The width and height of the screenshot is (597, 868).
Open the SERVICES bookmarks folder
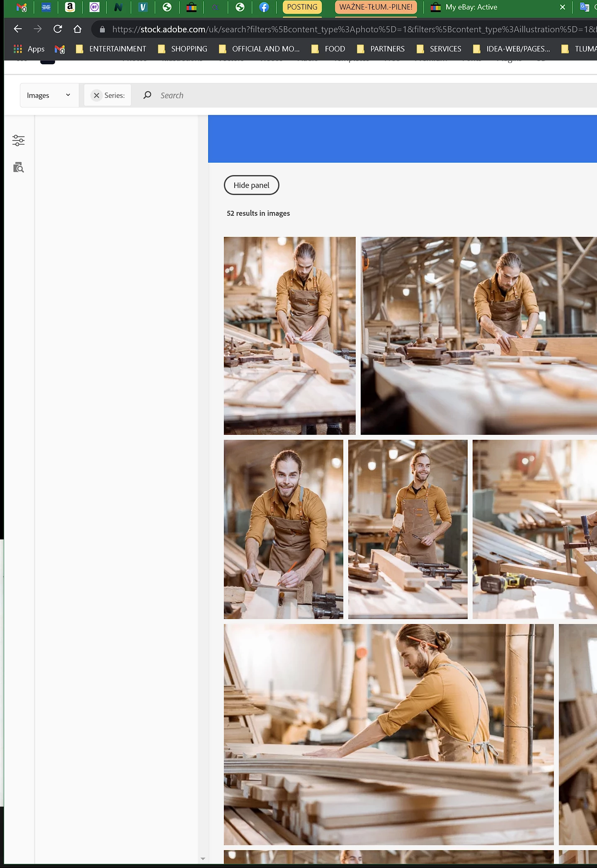[x=439, y=49]
